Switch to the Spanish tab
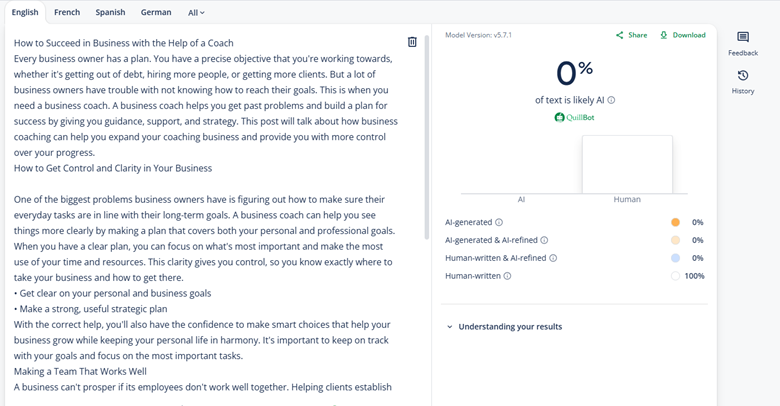 pyautogui.click(x=110, y=13)
